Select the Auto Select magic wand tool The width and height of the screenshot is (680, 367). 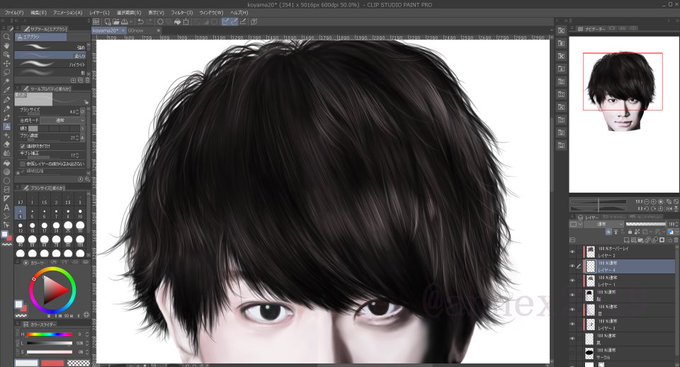click(x=7, y=81)
